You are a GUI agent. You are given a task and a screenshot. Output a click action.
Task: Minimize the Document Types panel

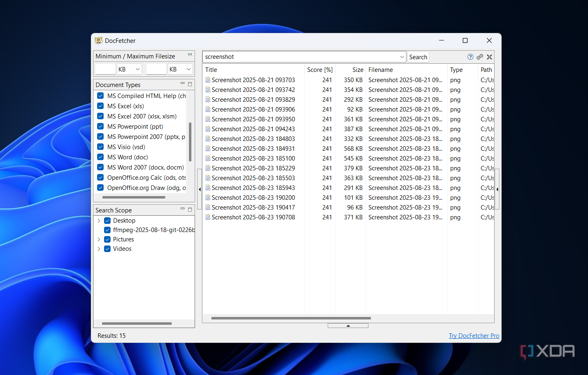182,83
